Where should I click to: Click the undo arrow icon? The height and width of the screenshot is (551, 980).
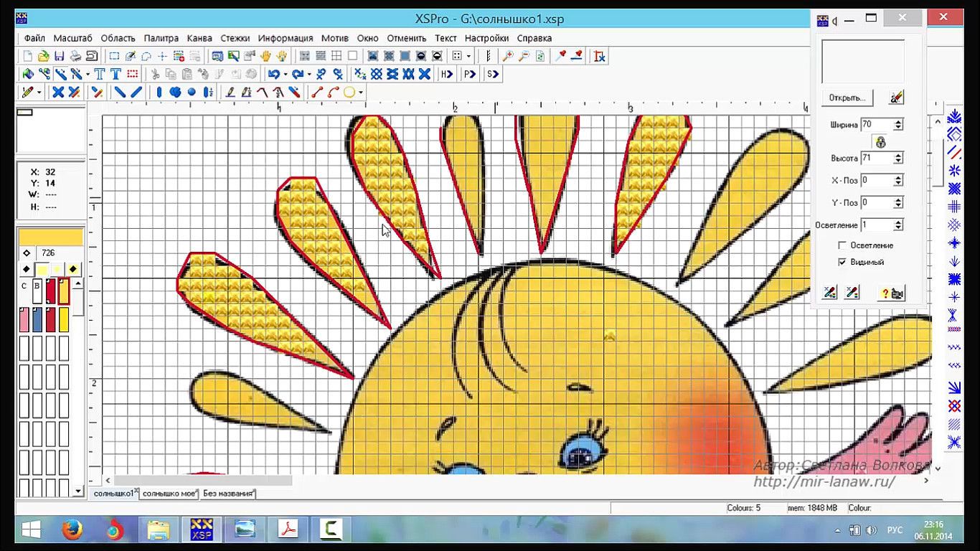point(273,74)
